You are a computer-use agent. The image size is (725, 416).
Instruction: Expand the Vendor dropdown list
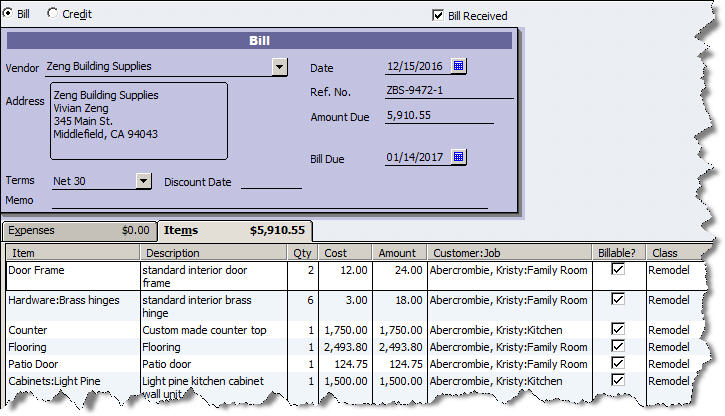(279, 68)
